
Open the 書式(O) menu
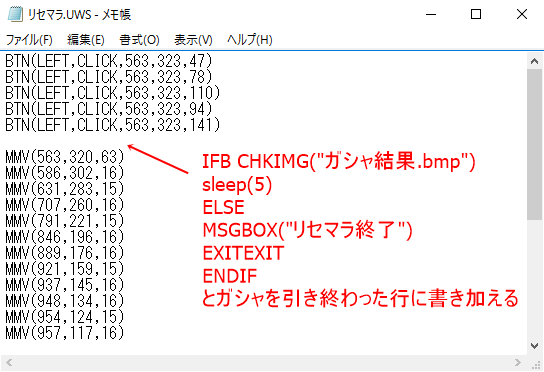click(139, 40)
